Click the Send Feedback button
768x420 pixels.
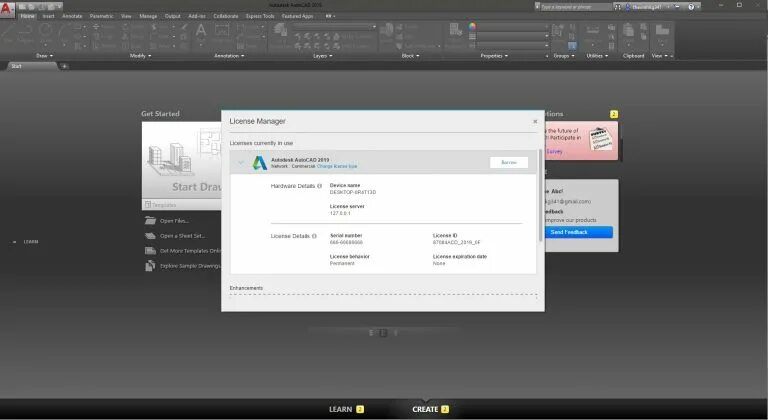click(578, 232)
